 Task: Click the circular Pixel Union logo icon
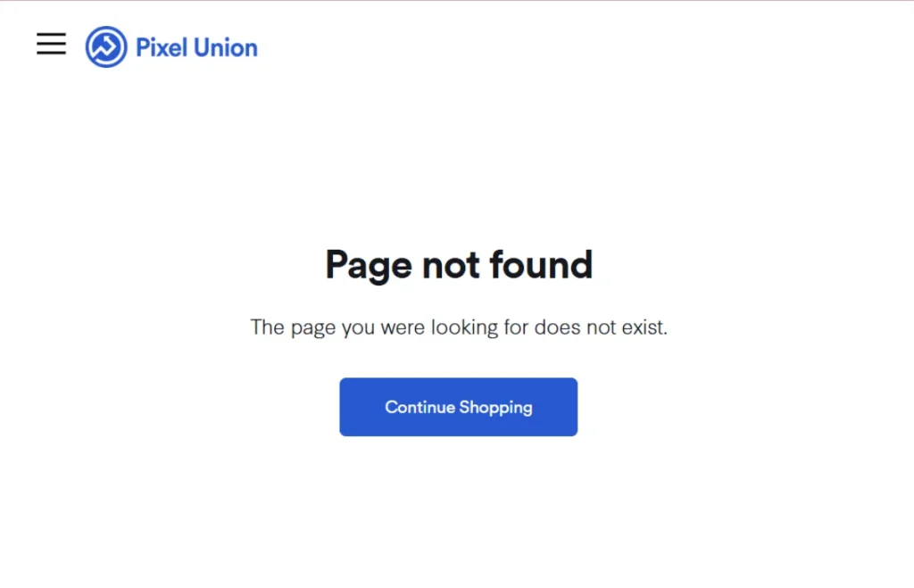point(106,46)
